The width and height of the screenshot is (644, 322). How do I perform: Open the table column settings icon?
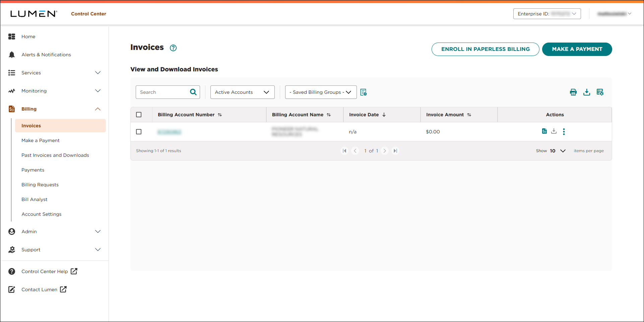tap(600, 92)
